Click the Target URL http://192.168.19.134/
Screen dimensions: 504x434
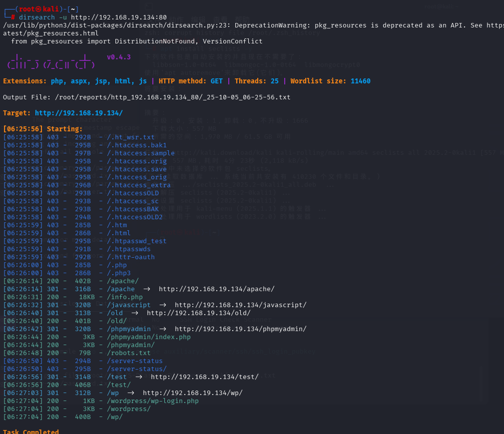79,113
